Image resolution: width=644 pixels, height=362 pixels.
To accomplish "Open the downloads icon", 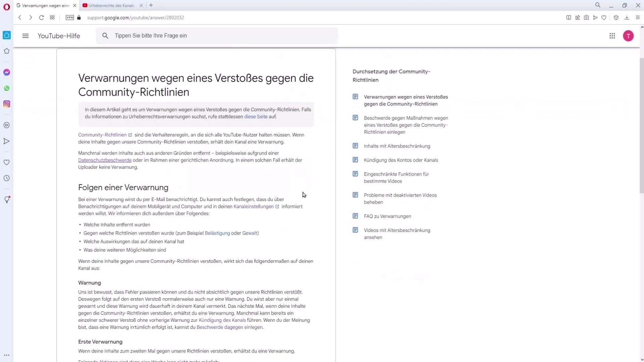I will pyautogui.click(x=627, y=18).
